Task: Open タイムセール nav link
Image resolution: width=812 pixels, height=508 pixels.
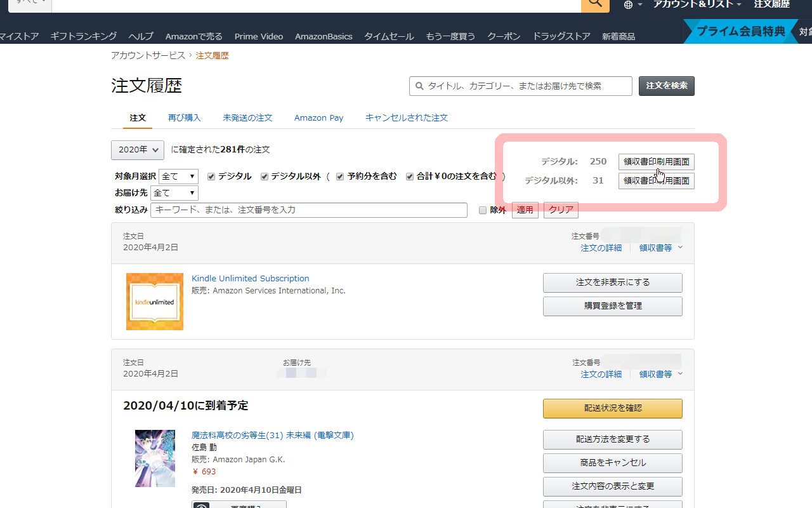Action: tap(389, 36)
